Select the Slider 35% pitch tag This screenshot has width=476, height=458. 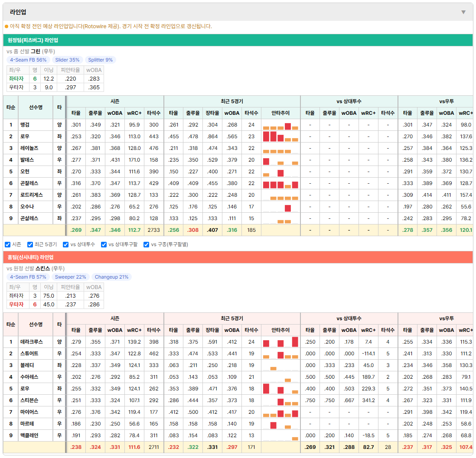pyautogui.click(x=67, y=60)
